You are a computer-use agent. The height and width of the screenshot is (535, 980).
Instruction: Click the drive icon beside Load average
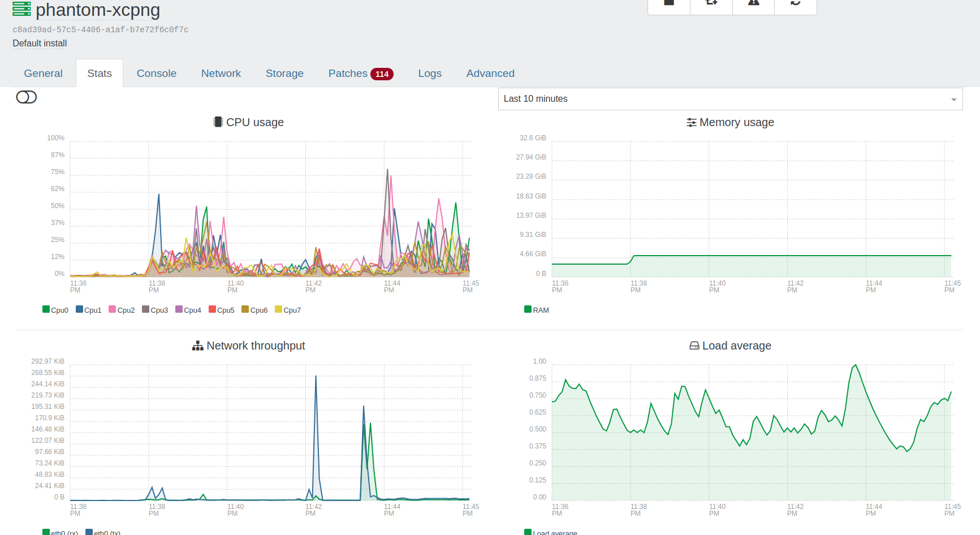pyautogui.click(x=694, y=346)
